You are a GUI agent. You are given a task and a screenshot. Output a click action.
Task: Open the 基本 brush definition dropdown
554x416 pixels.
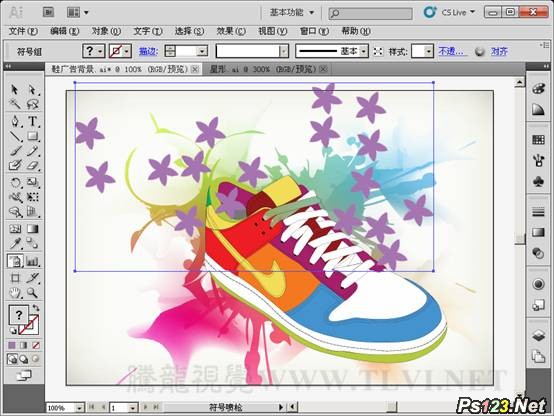click(364, 52)
